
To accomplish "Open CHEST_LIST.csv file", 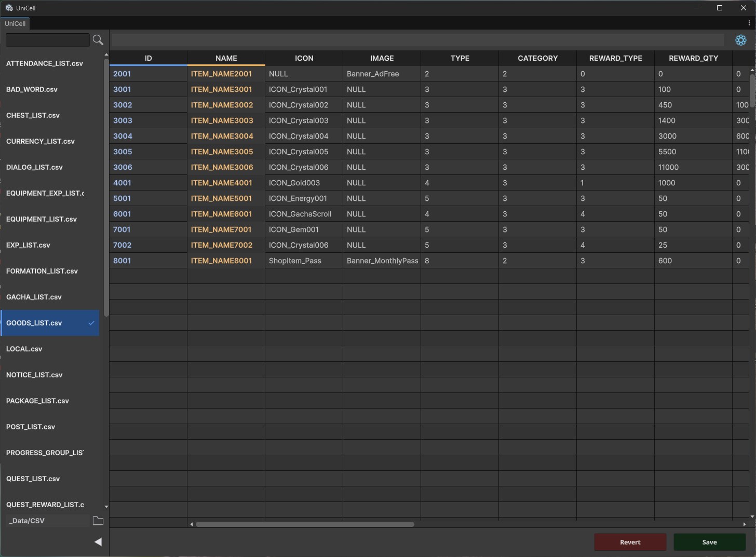I will pos(50,115).
